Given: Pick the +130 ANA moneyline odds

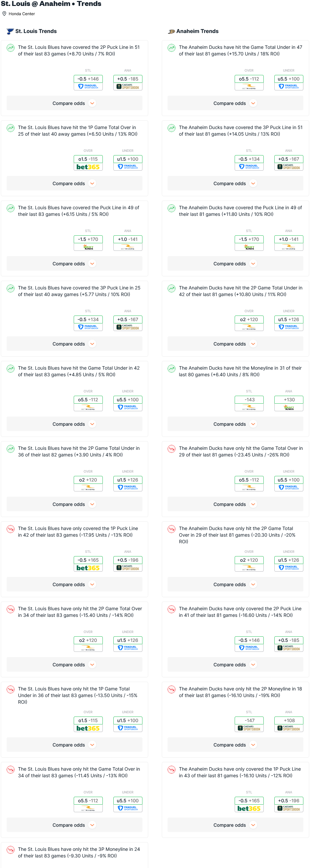Looking at the screenshot, I should click(x=289, y=400).
